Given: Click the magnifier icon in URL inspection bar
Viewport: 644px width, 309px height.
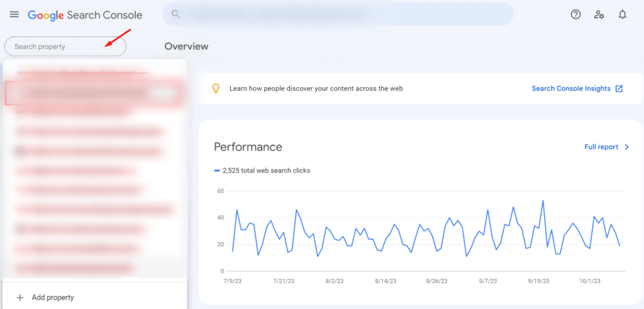Looking at the screenshot, I should (x=176, y=14).
